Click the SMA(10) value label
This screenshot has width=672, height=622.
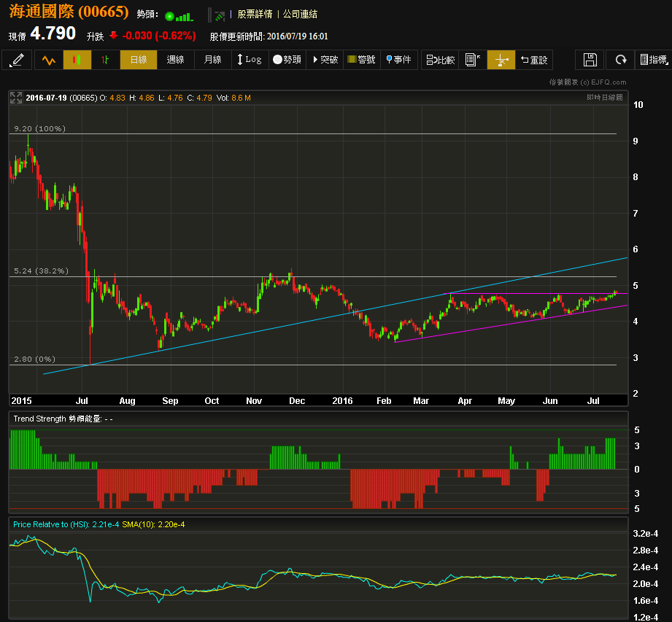(153, 524)
